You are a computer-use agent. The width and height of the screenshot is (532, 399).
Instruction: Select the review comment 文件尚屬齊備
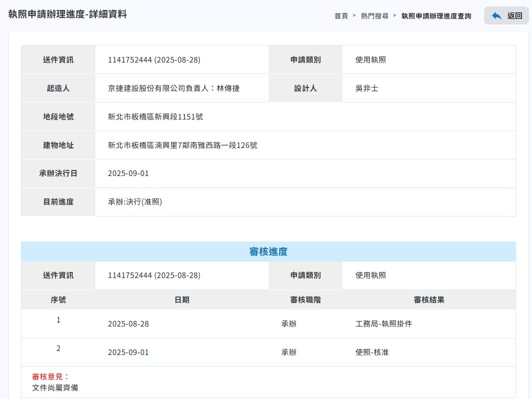[55, 387]
